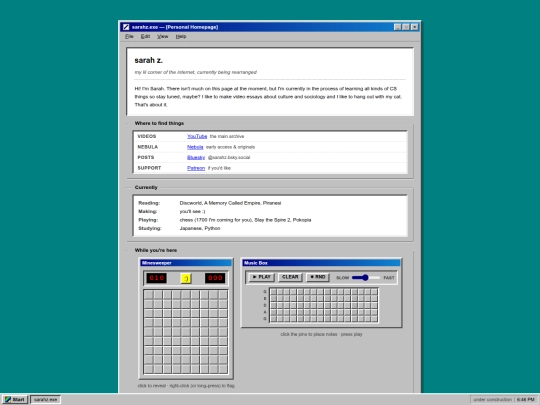Image resolution: width=540 pixels, height=405 pixels.
Task: Click the 'Japanese, Python' text
Action: point(200,228)
